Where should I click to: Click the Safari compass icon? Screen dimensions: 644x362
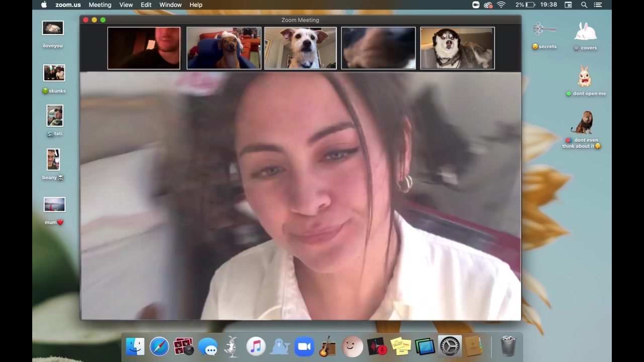point(159,347)
